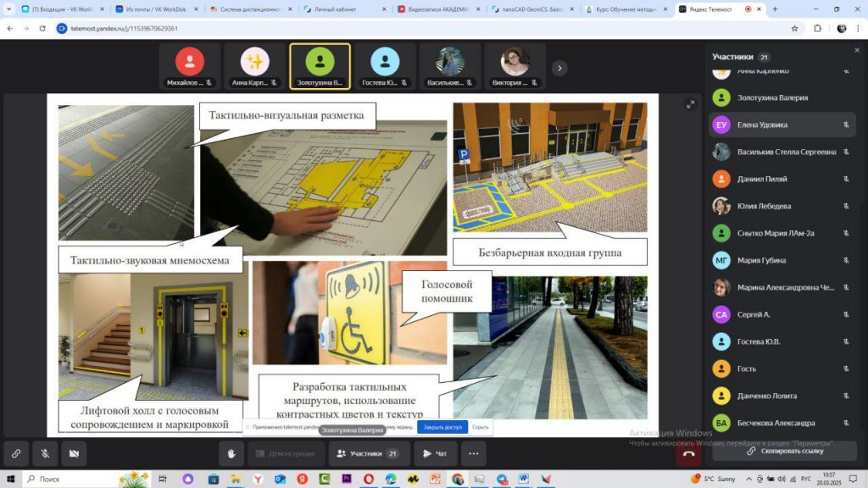The width and height of the screenshot is (868, 488).
Task: Bookmark this page with the star icon
Action: click(794, 28)
